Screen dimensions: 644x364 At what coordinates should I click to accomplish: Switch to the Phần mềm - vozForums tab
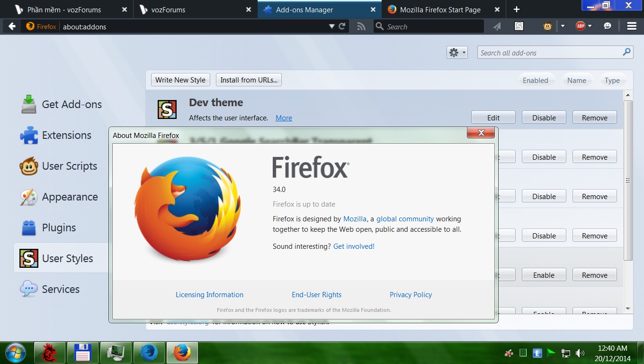pos(70,9)
